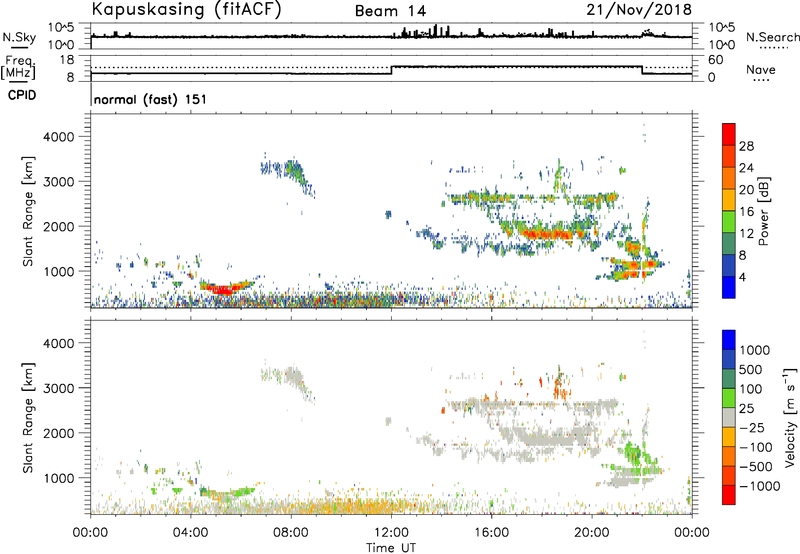The height and width of the screenshot is (554, 800).
Task: Click the 'Nave' legend label
Action: pyautogui.click(x=760, y=70)
